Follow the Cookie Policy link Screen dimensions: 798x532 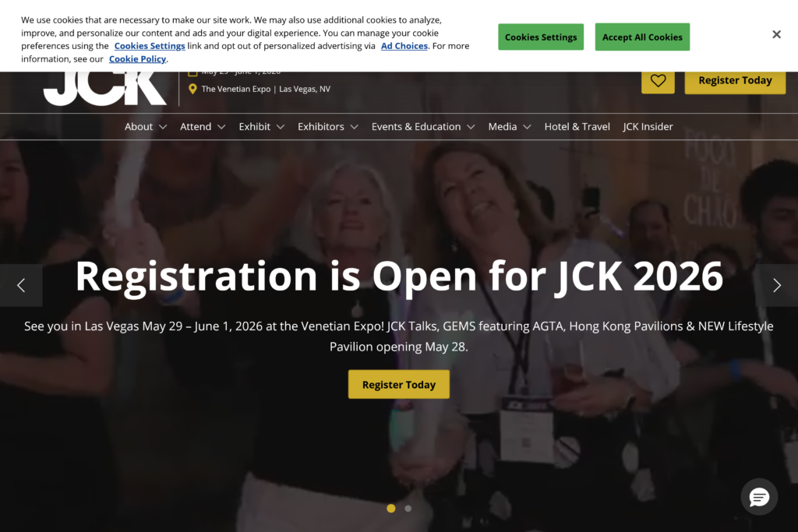[x=137, y=59]
